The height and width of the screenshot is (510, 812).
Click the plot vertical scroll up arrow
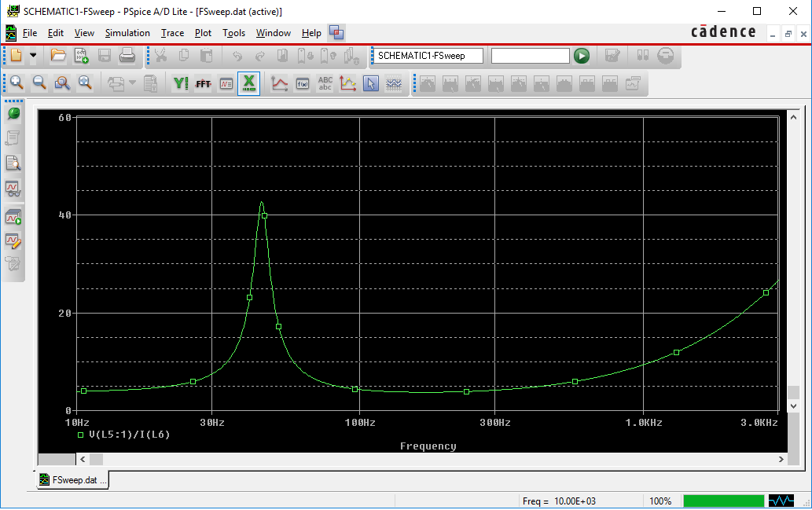[793, 118]
